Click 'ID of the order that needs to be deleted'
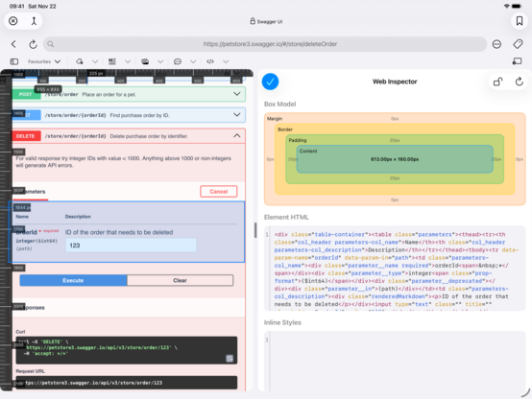The height and width of the screenshot is (399, 532). pyautogui.click(x=119, y=232)
